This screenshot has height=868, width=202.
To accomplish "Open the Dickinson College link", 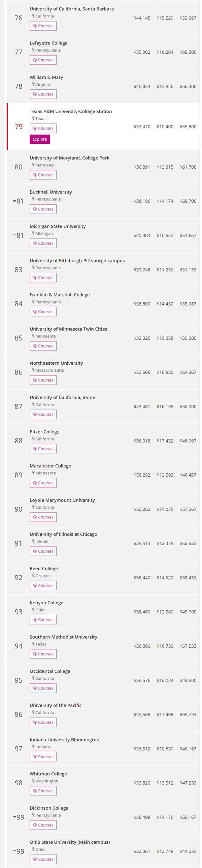I will [x=49, y=808].
